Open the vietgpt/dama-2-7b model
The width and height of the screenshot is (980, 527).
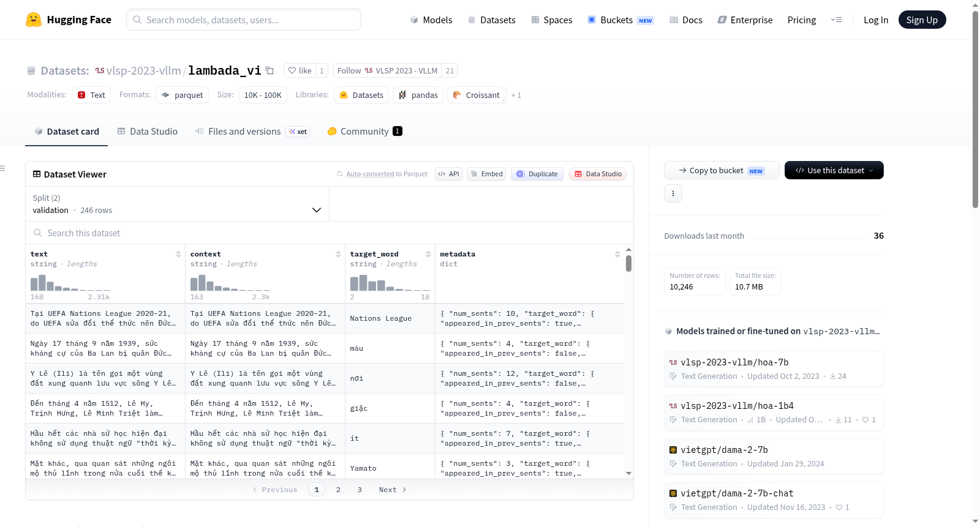point(774,456)
